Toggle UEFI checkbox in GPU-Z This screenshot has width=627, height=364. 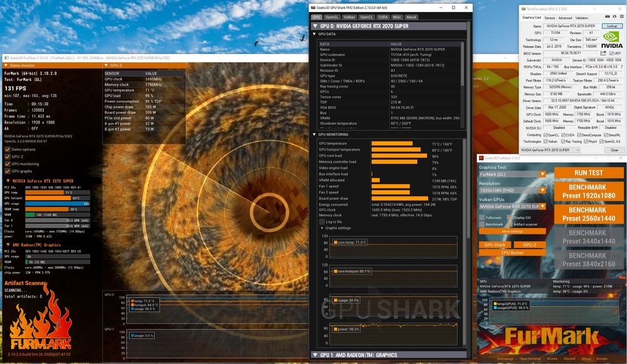tap(611, 53)
